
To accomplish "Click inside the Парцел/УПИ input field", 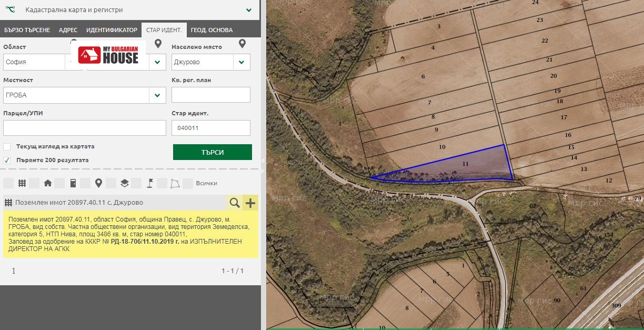I will point(84,128).
